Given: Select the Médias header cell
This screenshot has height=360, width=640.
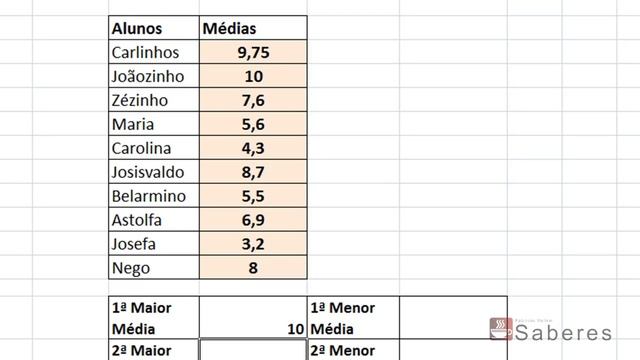Looking at the screenshot, I should coord(253,28).
